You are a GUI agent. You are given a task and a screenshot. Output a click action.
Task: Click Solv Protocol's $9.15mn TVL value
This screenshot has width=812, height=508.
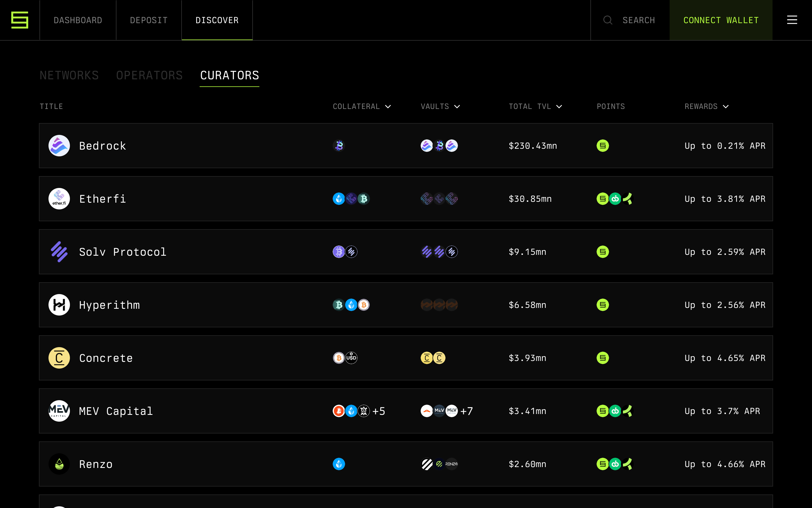click(x=528, y=252)
